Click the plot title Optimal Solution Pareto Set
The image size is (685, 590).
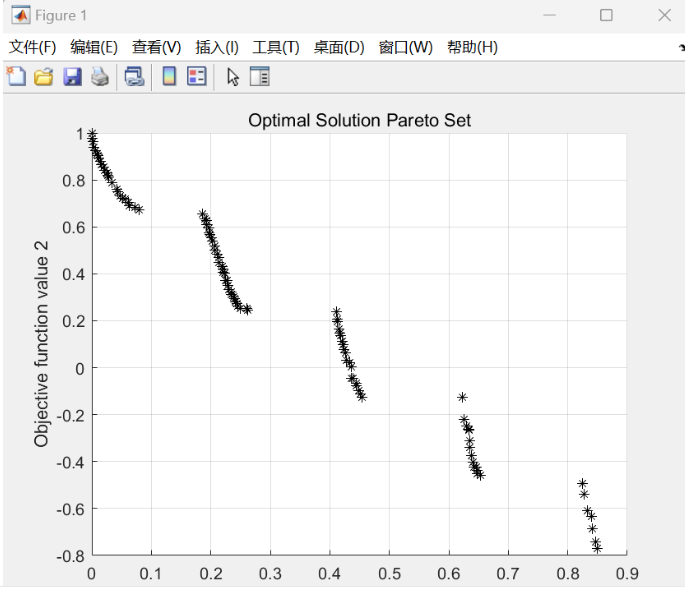pos(360,120)
